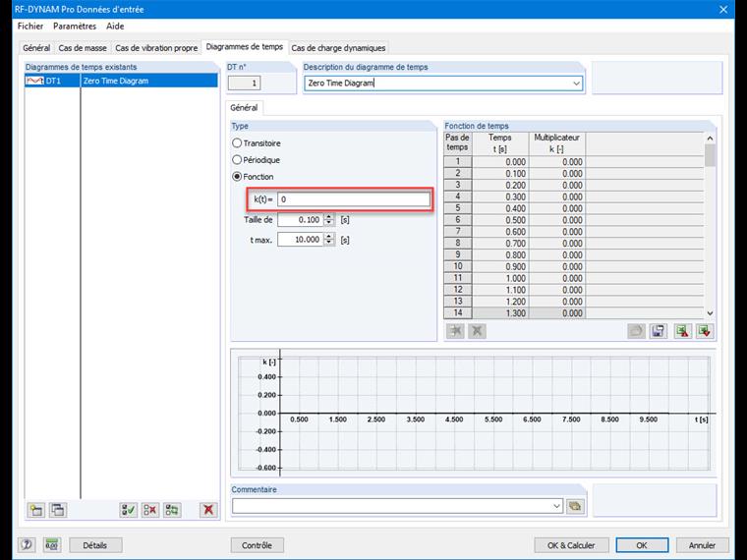The height and width of the screenshot is (560, 747).
Task: Open the Aide menu
Action: pos(115,27)
